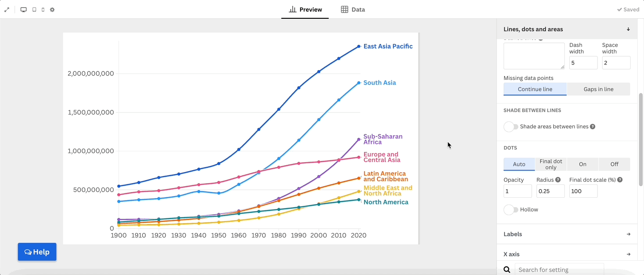Viewport: 644px width, 275px height.
Task: Open the Preview tab
Action: click(305, 9)
